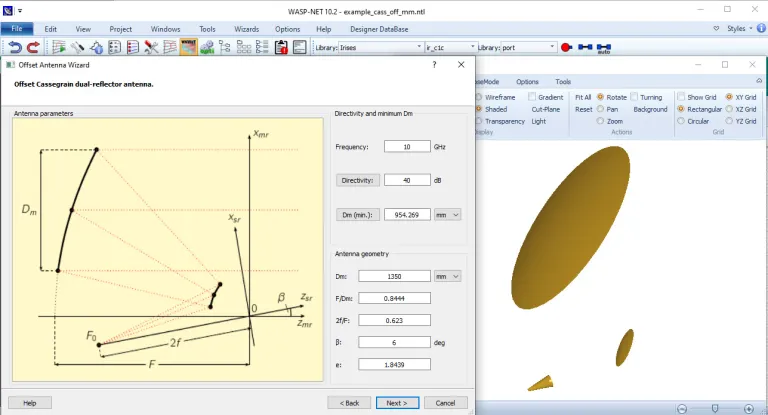Click the Run analysis green play icon
This screenshot has height=415, width=768.
point(59,47)
